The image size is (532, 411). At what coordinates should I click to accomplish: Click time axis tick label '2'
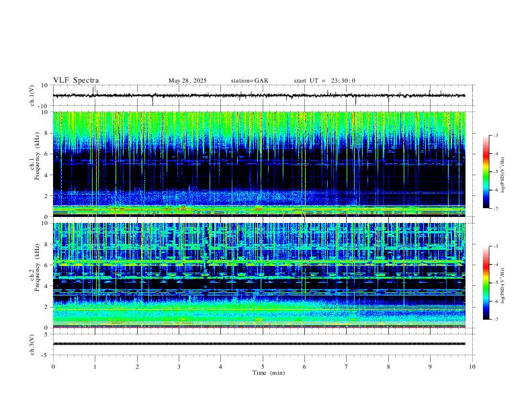tap(137, 367)
